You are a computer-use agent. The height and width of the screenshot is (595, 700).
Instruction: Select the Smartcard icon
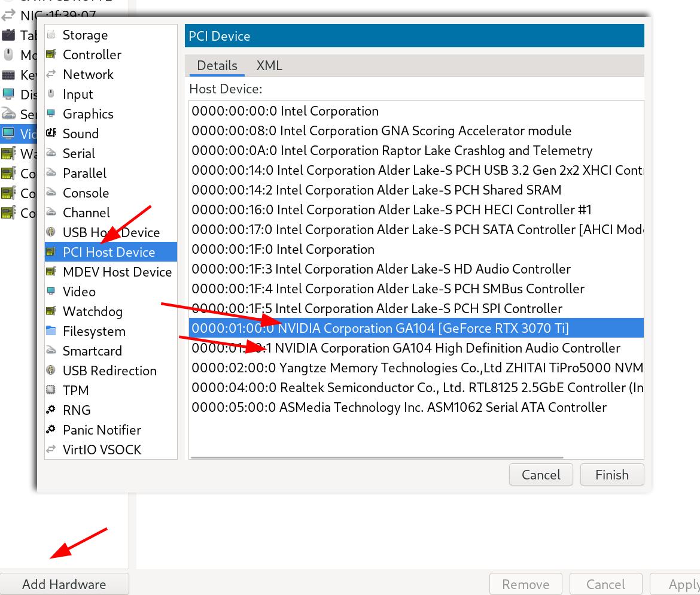coord(51,351)
